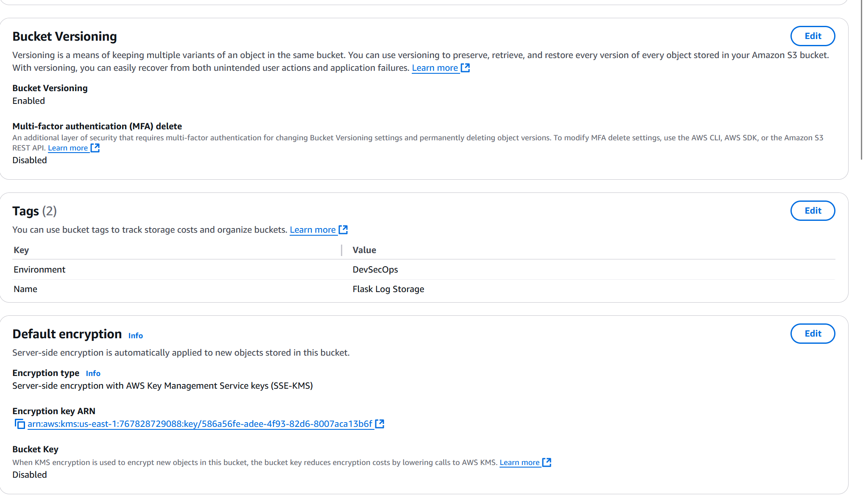Click Edit button in Bucket Versioning section
Viewport: 863px width, 504px height.
pos(812,36)
